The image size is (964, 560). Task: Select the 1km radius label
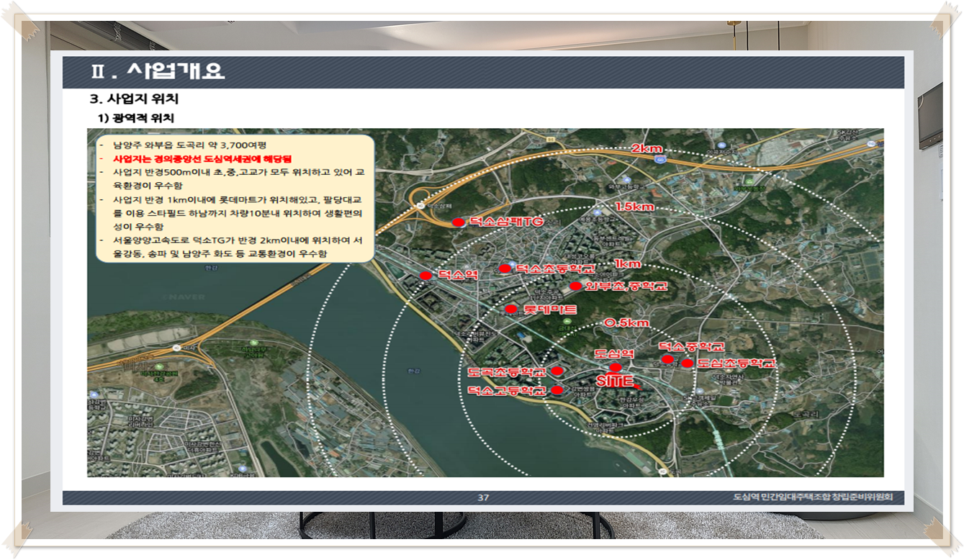[x=627, y=264]
